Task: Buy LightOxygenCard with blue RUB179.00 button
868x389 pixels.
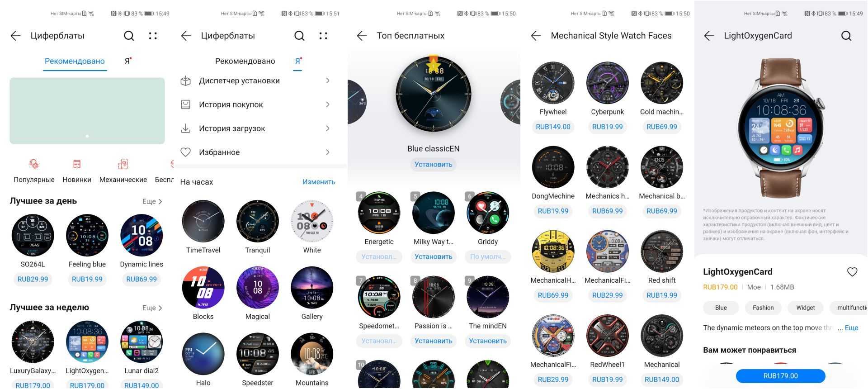Action: coord(780,376)
